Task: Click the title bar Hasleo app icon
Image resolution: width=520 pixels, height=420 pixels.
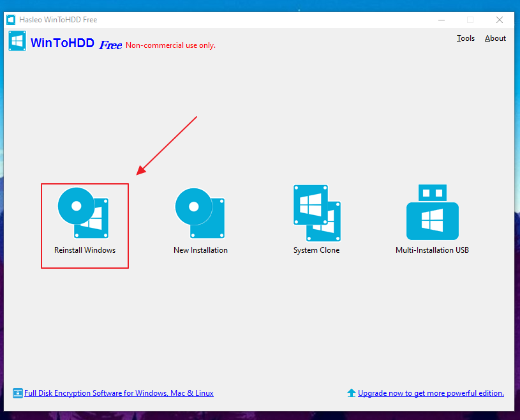Action: (11, 20)
